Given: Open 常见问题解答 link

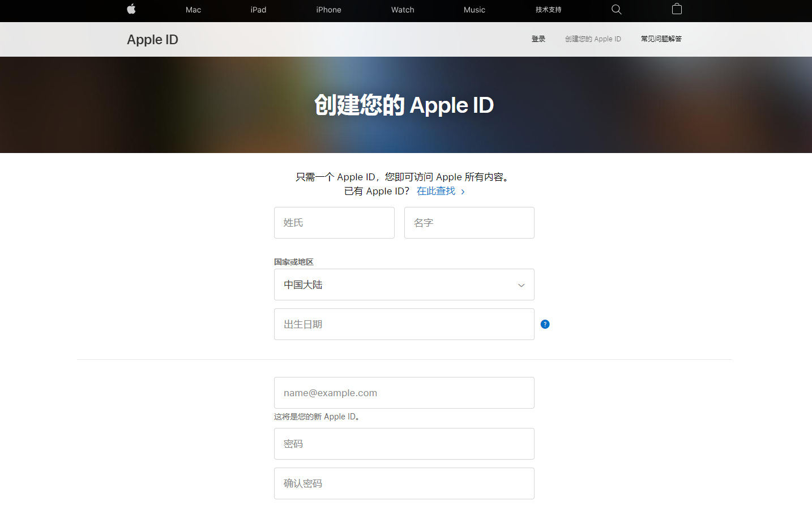Looking at the screenshot, I should 661,39.
